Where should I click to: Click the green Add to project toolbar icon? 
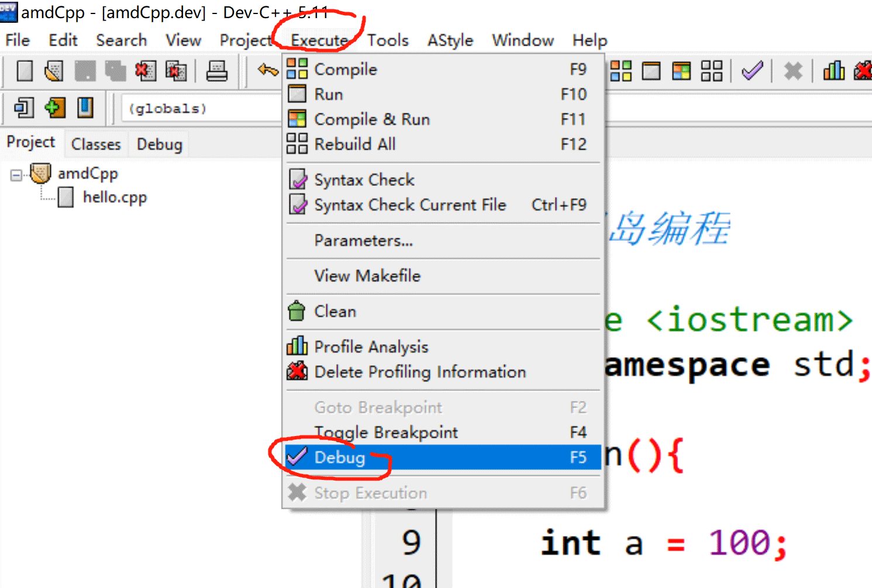pos(54,108)
